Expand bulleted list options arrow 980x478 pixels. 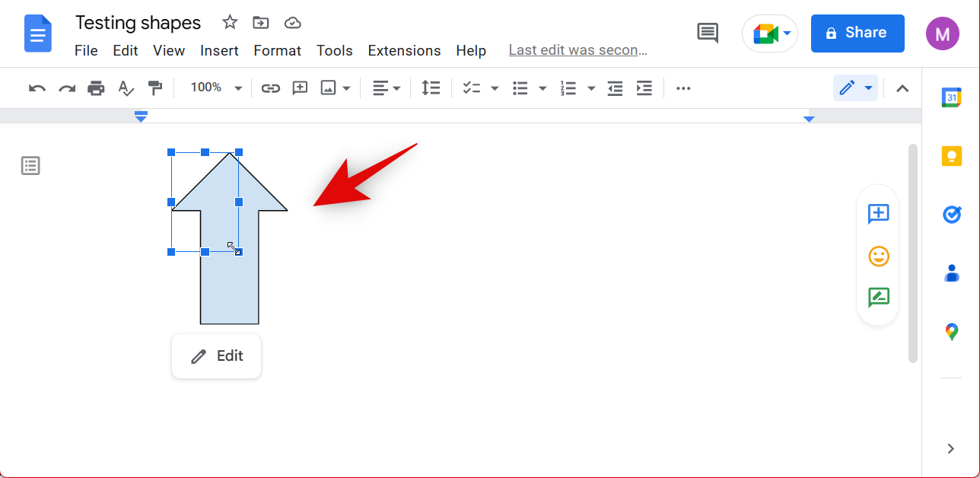pos(542,88)
